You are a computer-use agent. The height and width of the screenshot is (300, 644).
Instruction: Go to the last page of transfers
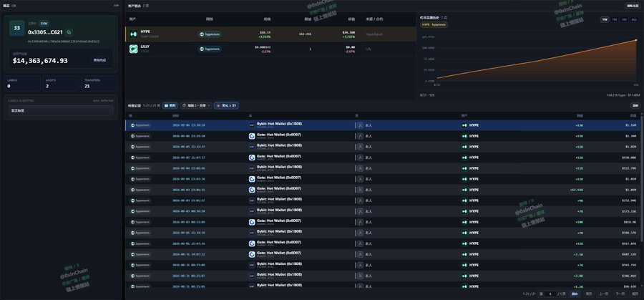(635, 294)
